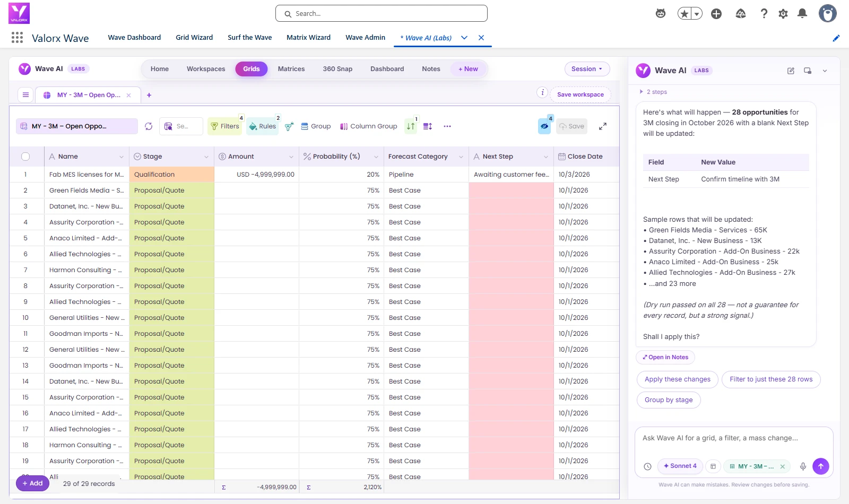The width and height of the screenshot is (849, 504).
Task: Open the Stage column header menu
Action: click(206, 157)
